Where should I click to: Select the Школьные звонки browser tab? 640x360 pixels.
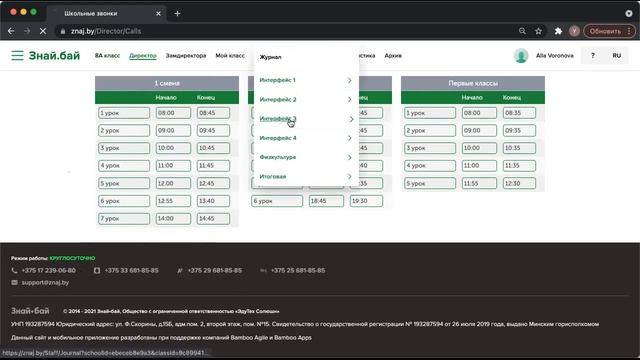point(108,13)
